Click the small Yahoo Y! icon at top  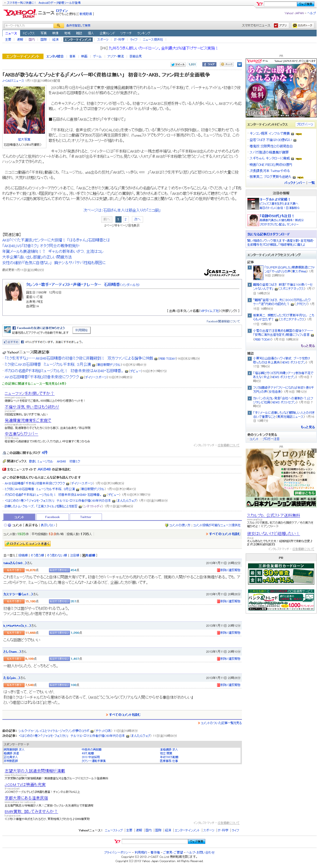(259, 4)
